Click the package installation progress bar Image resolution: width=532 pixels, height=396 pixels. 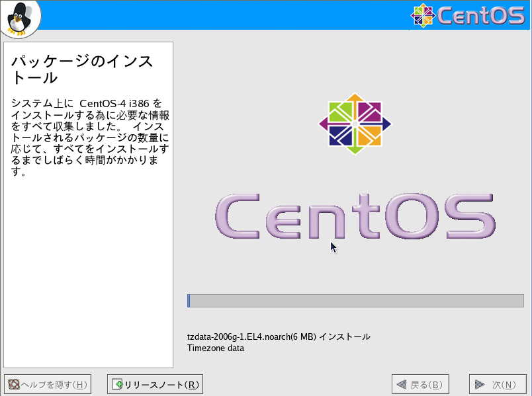[355, 301]
